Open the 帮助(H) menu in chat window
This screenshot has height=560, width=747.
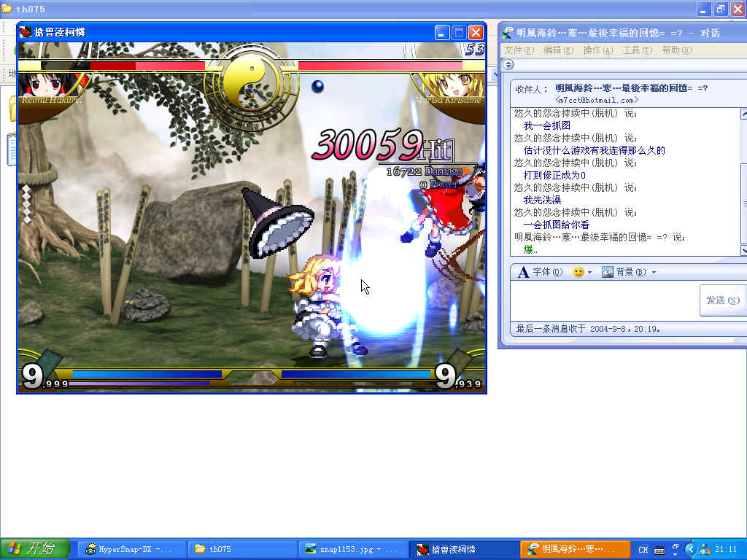[676, 50]
